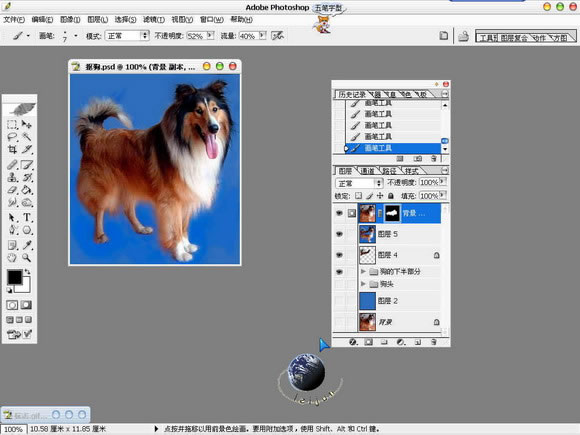Select the Crop tool in toolbox

[x=12, y=149]
